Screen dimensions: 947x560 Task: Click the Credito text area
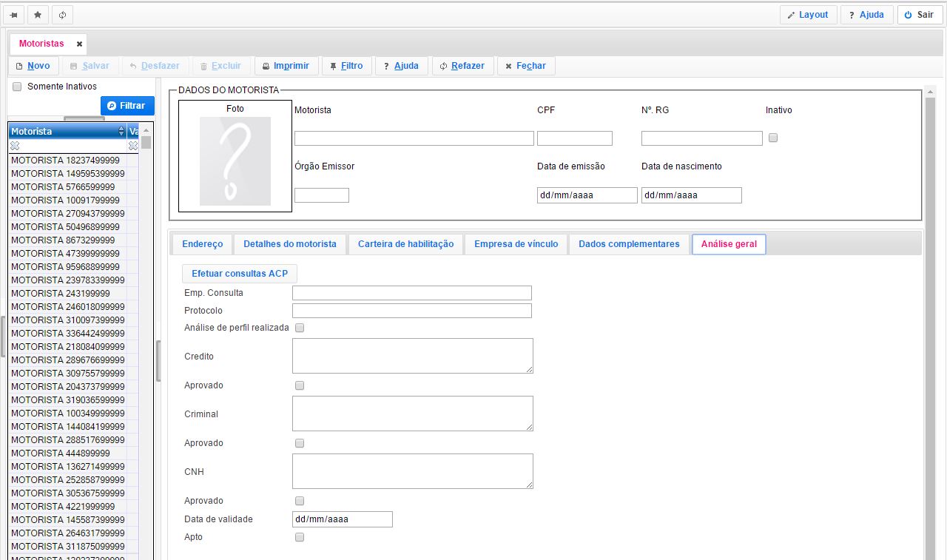pos(413,356)
